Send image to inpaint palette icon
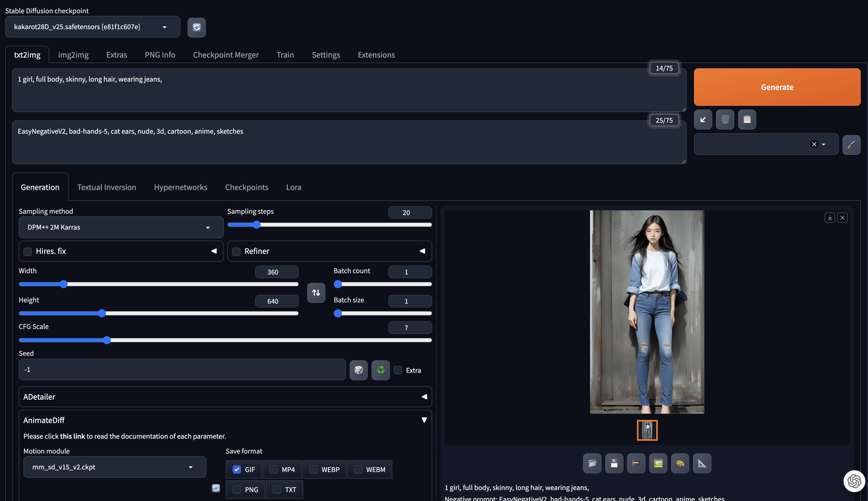 680,463
